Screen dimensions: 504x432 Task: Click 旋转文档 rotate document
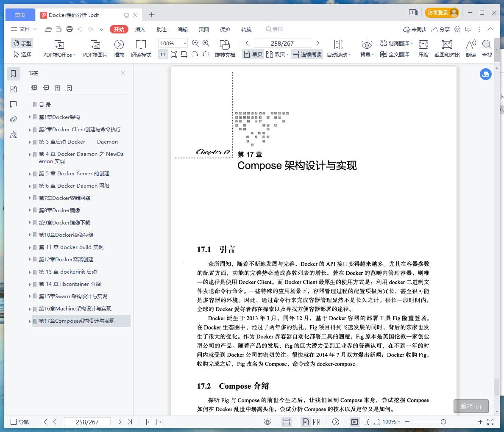[x=225, y=49]
